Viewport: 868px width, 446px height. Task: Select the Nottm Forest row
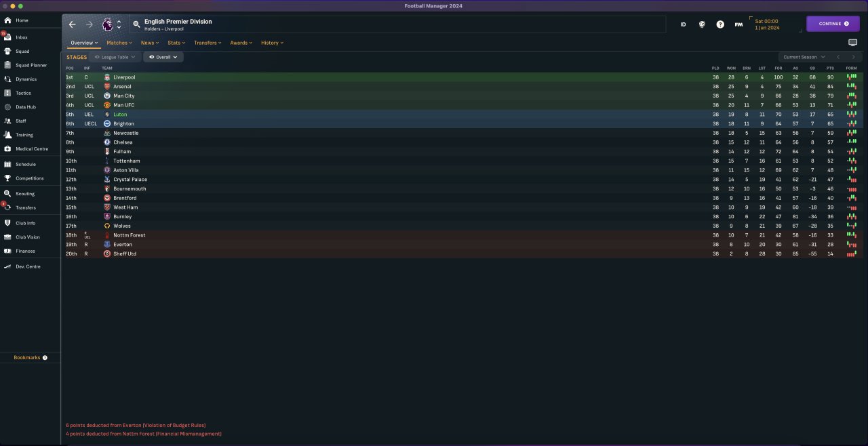pos(462,235)
